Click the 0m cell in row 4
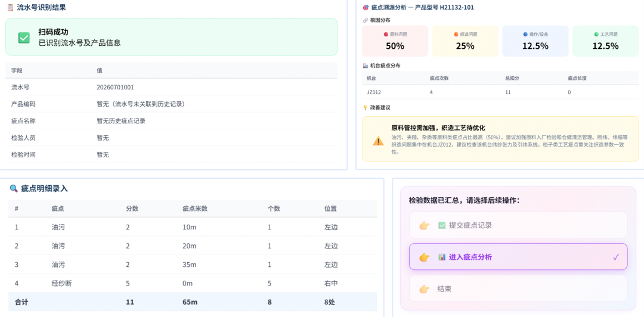 (x=188, y=283)
